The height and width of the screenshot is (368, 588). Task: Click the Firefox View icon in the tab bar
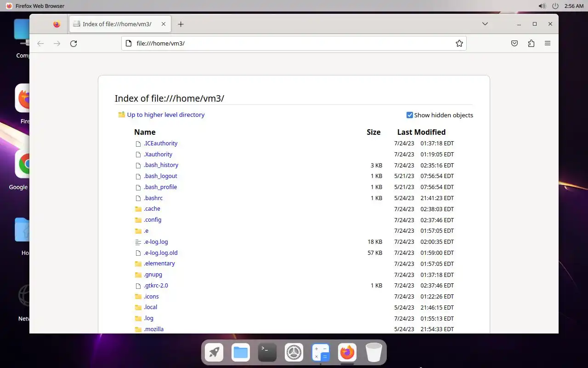57,24
